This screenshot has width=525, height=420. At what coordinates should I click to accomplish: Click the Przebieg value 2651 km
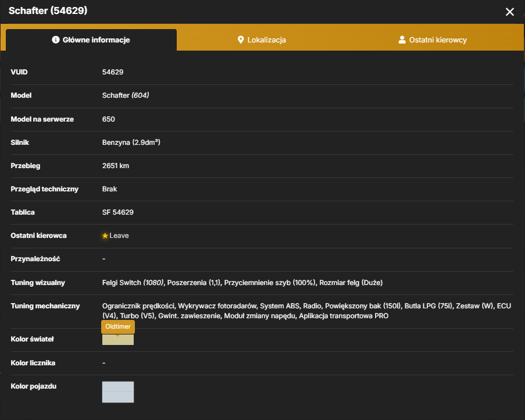(116, 166)
